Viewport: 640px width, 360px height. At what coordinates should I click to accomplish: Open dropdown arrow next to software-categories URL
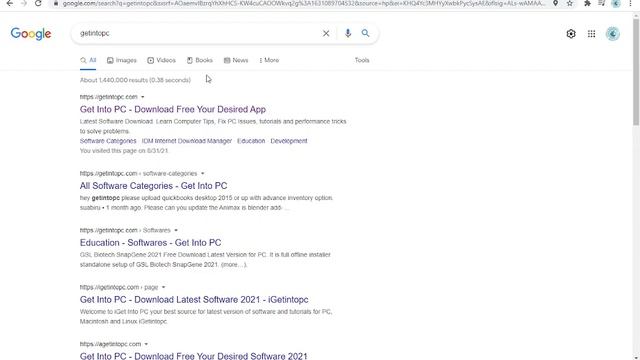click(x=202, y=173)
